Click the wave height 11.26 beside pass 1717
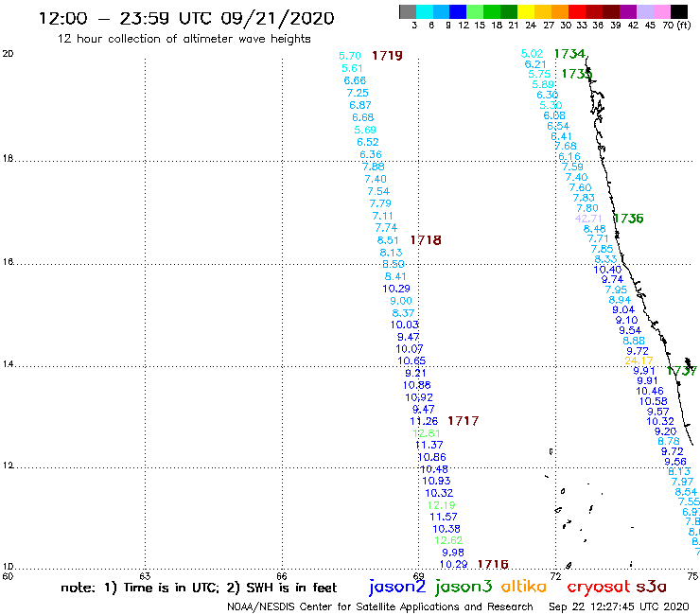Image resolution: width=700 pixels, height=615 pixels. 424,421
